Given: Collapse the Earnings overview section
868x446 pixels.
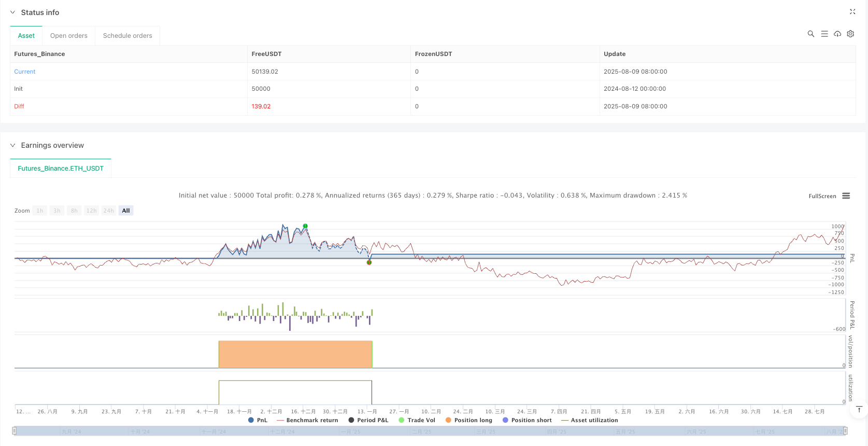Looking at the screenshot, I should click(13, 145).
